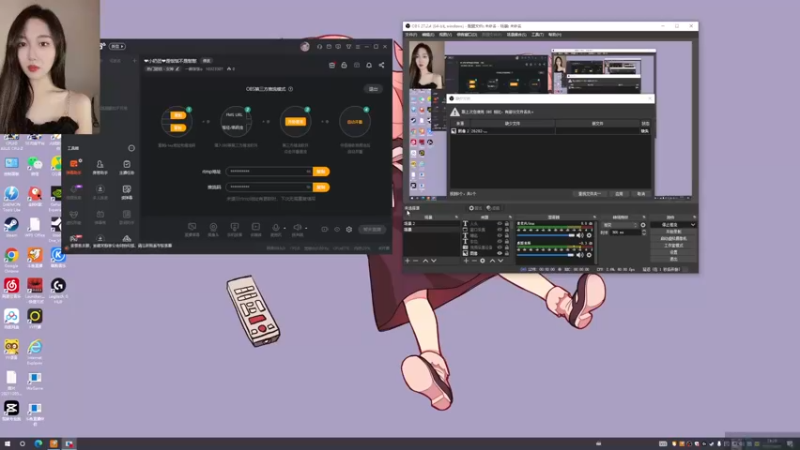Image resolution: width=800 pixels, height=450 pixels.
Task: Add a new source in OBS
Action: coord(466,261)
